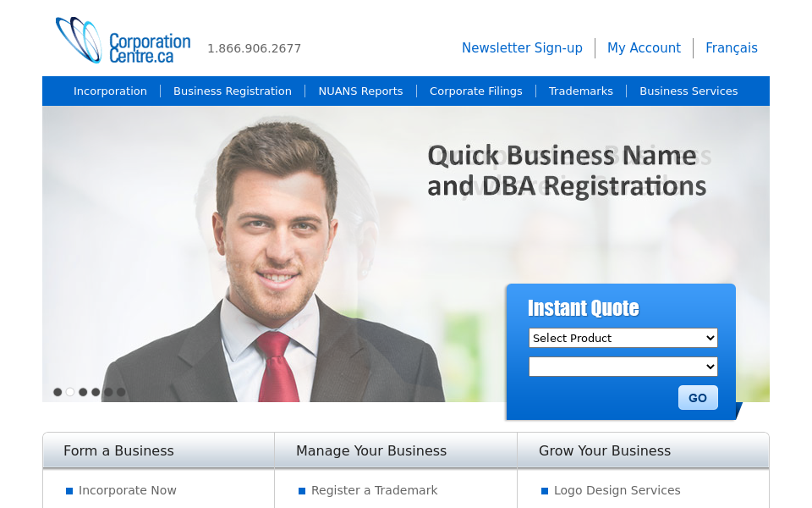This screenshot has width=812, height=508.
Task: Open the Select Product dropdown
Action: click(623, 338)
